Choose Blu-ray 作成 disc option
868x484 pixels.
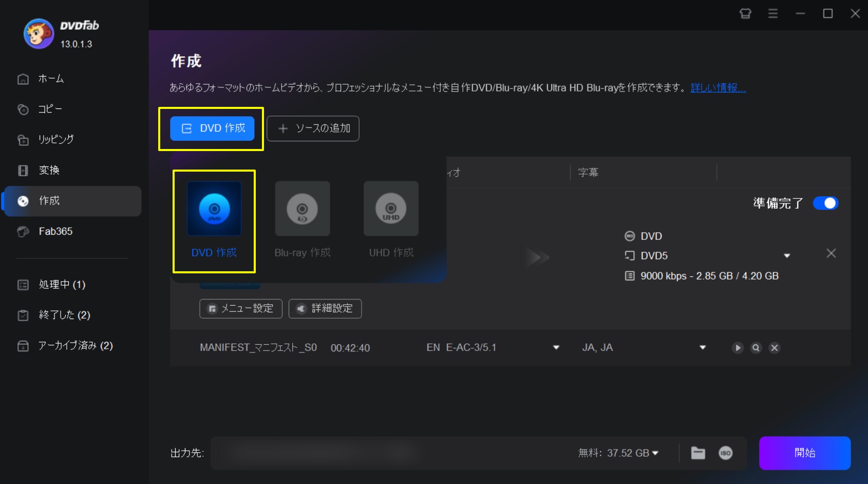303,208
